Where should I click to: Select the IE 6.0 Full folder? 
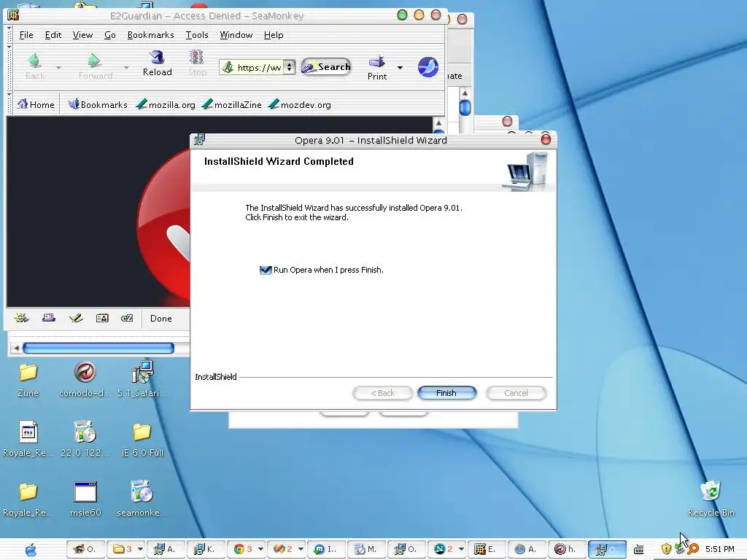pyautogui.click(x=142, y=439)
